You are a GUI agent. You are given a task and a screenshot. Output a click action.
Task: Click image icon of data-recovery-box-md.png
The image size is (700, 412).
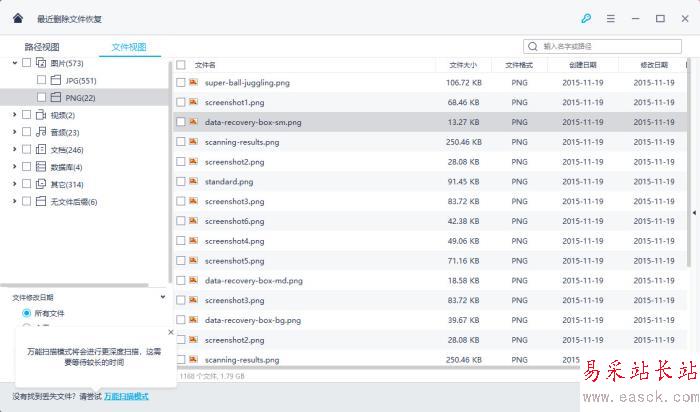193,280
